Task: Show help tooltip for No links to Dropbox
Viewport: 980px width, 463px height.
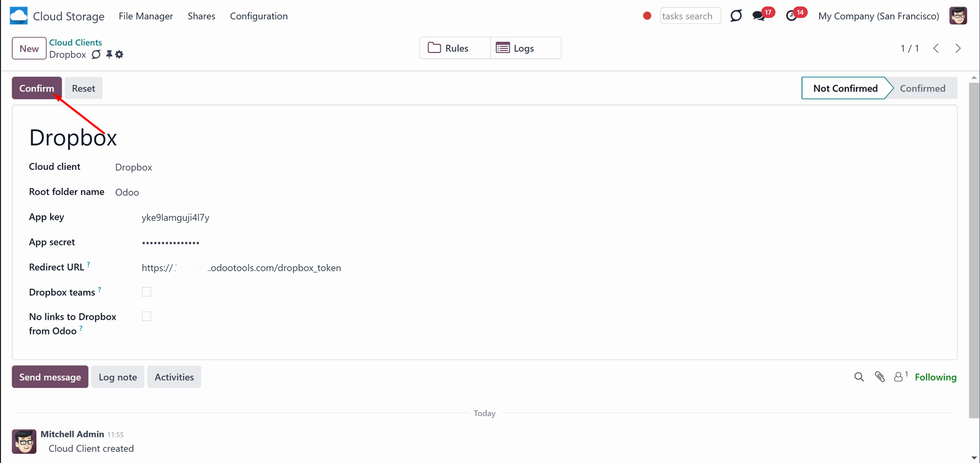Action: tap(81, 328)
